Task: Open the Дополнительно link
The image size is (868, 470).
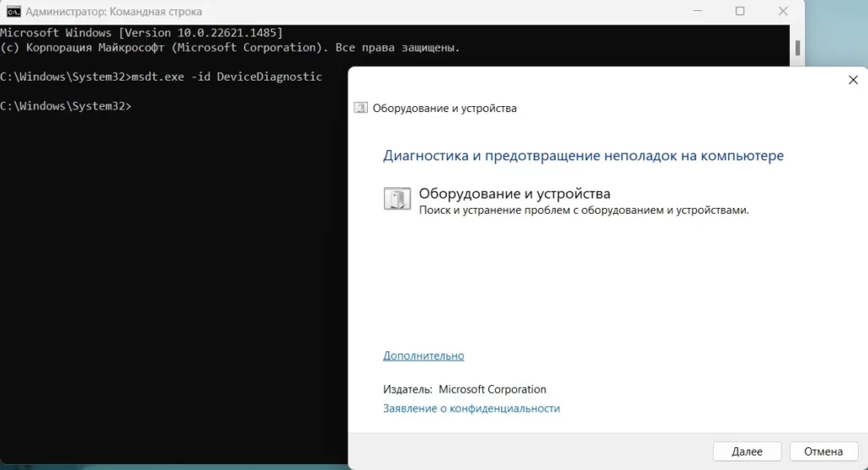Action: point(424,355)
